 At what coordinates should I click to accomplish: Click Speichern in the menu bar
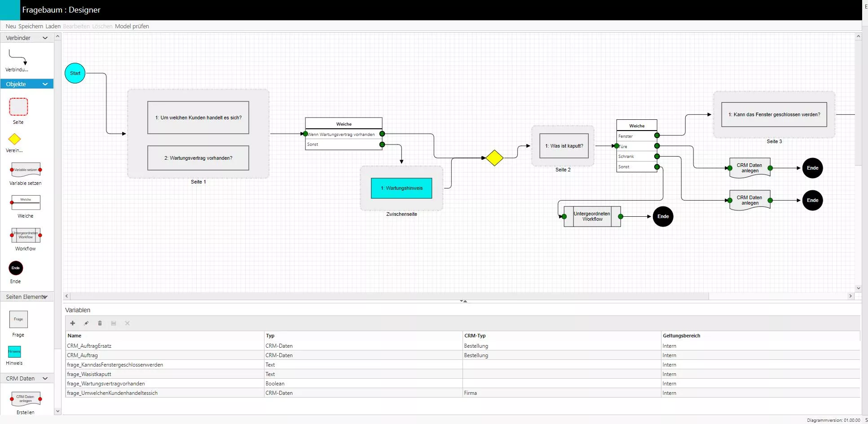pos(31,26)
